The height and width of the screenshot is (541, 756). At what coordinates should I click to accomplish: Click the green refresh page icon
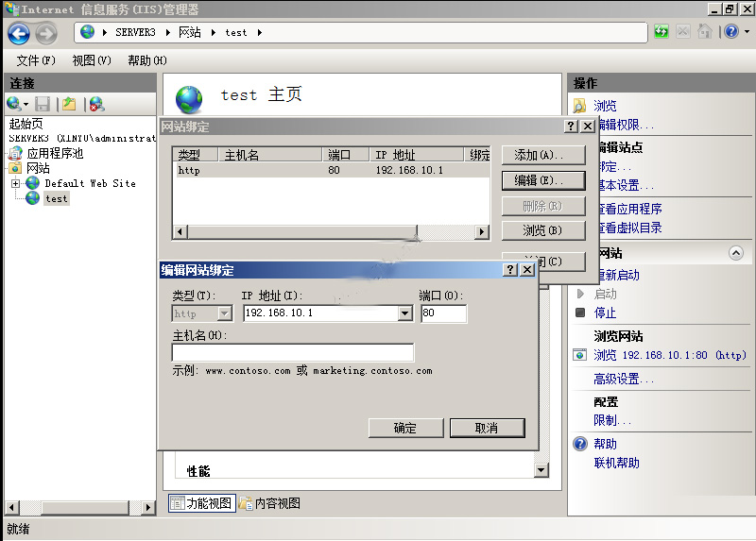coord(661,32)
